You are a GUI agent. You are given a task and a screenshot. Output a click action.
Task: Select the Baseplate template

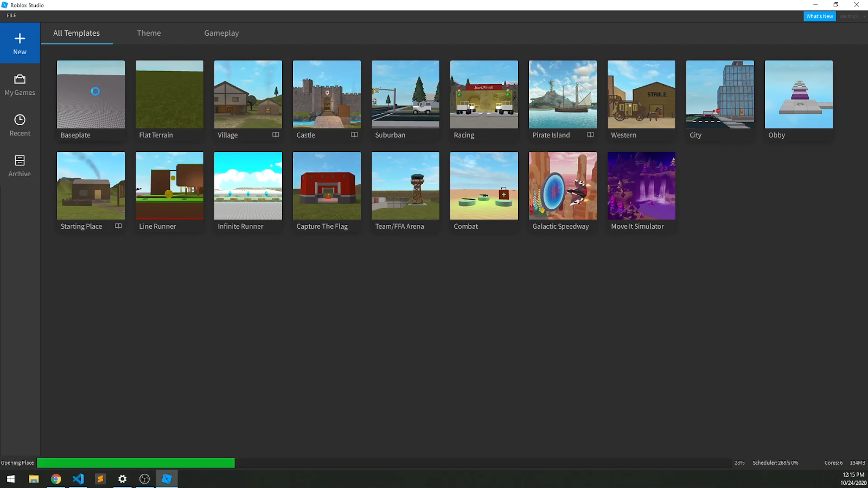coord(91,94)
